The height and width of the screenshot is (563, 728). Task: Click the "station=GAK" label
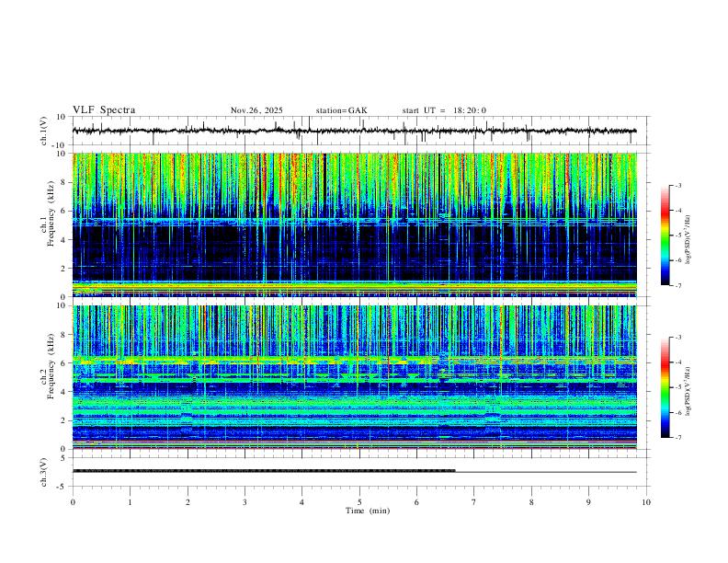pyautogui.click(x=341, y=110)
